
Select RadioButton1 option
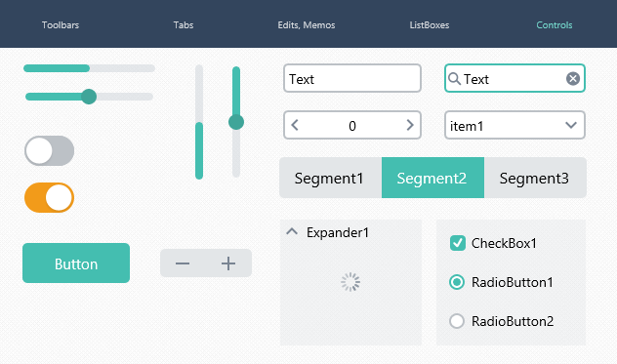point(457,282)
